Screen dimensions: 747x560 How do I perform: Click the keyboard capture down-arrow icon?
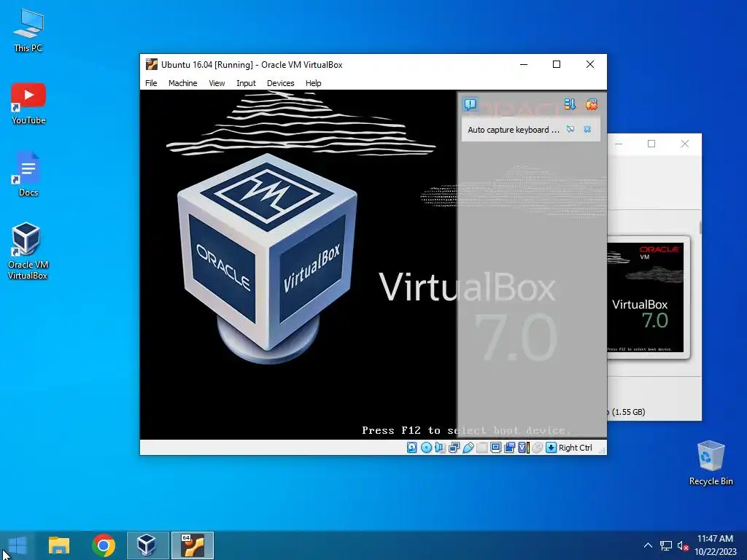[x=551, y=448]
